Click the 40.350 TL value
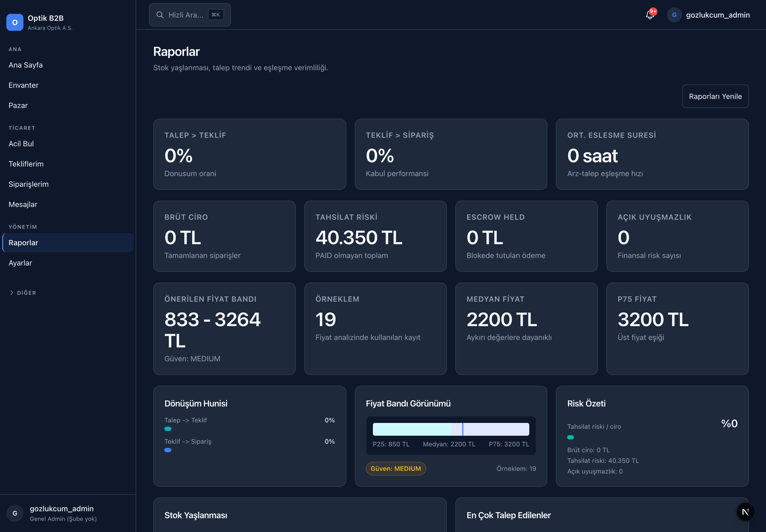 click(x=359, y=238)
